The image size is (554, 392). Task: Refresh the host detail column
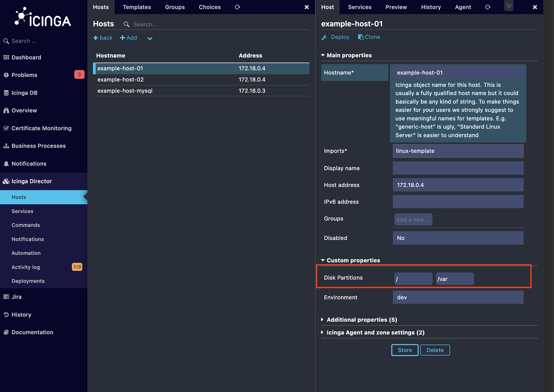pos(488,7)
